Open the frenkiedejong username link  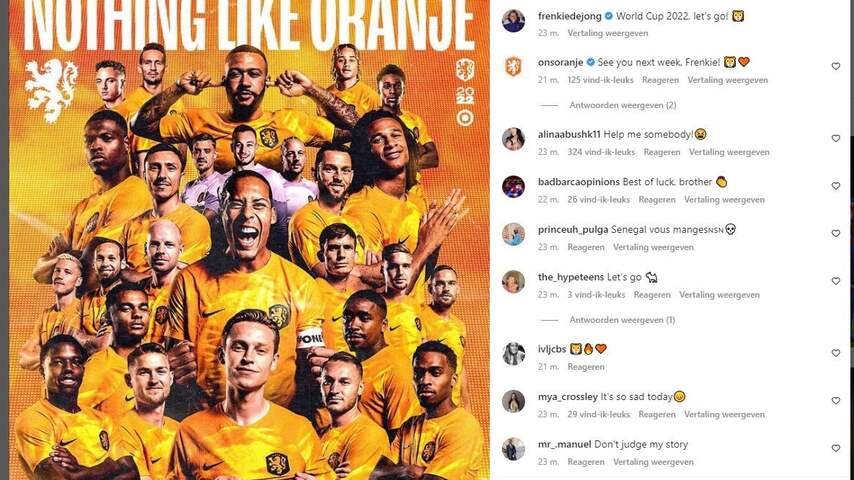pos(570,16)
